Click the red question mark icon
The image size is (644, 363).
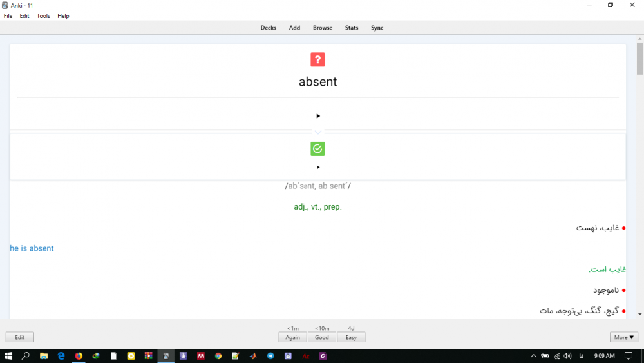click(x=317, y=60)
